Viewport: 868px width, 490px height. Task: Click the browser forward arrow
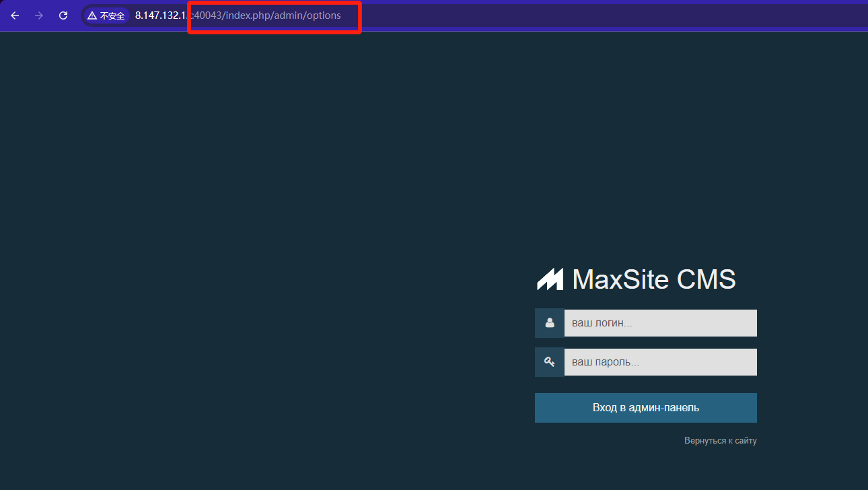click(39, 15)
